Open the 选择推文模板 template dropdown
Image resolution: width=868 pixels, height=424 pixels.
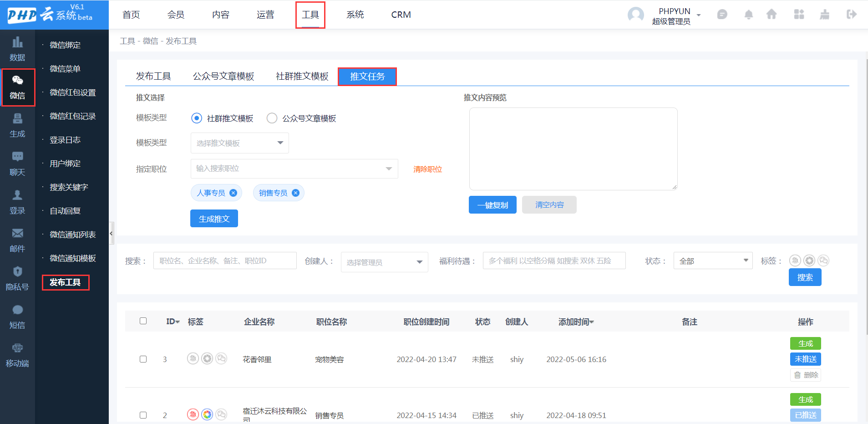[x=240, y=143]
